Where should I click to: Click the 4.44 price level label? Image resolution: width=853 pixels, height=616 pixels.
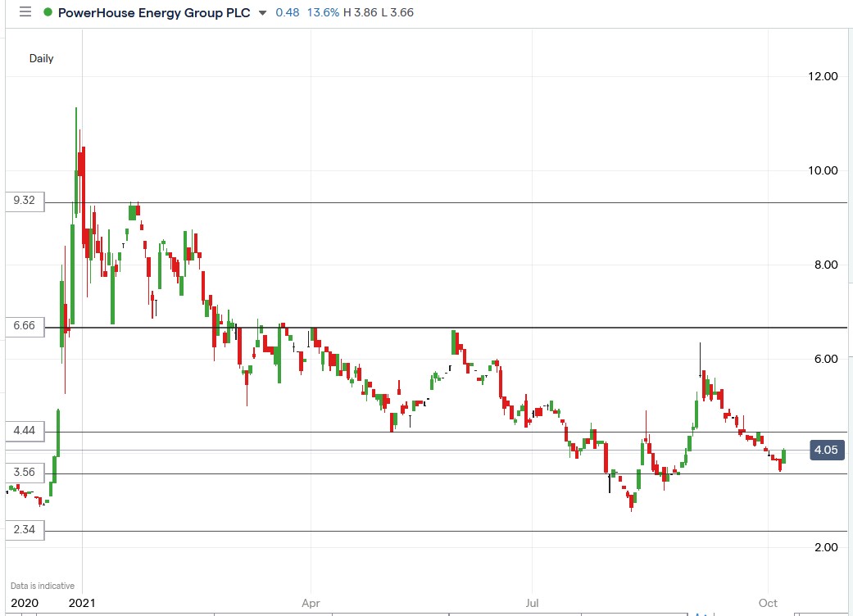click(24, 432)
